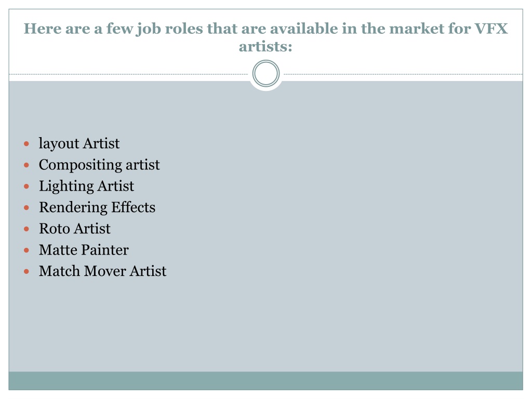The image size is (532, 399).
Task: Click the 'Roto Artist' list item
Action: click(x=75, y=229)
